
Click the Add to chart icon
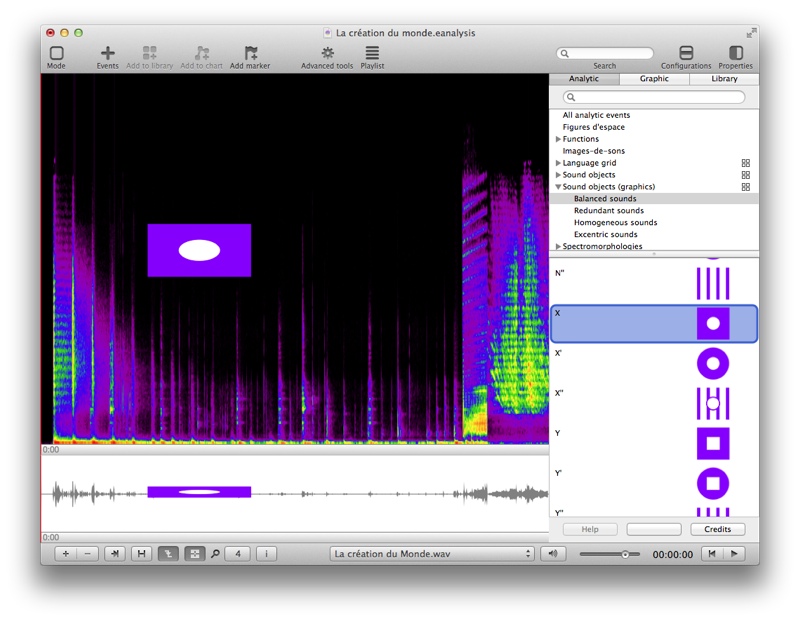click(202, 53)
